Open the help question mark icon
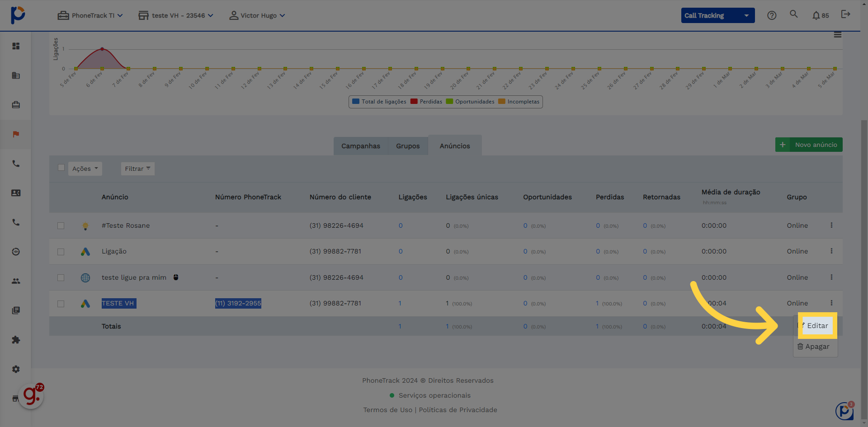This screenshot has height=427, width=868. tap(772, 15)
